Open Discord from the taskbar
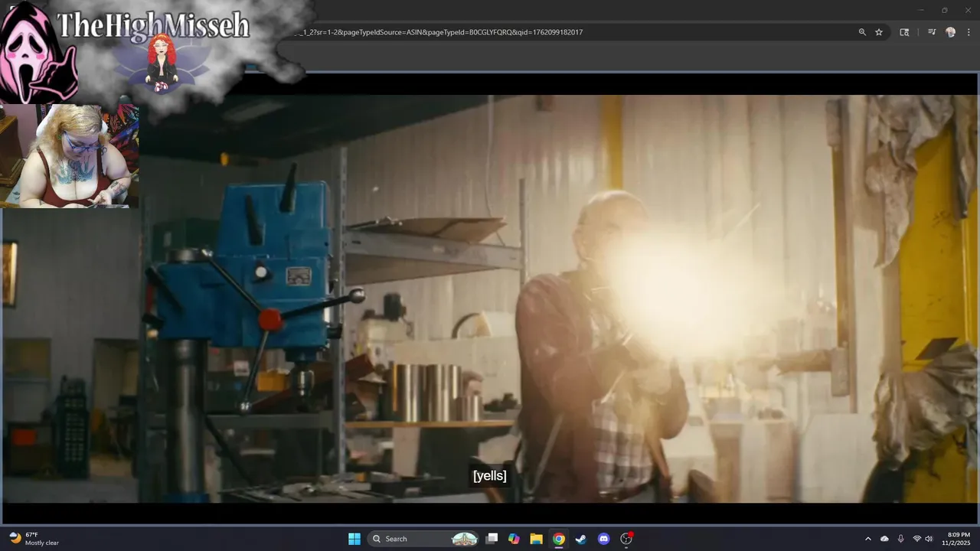The image size is (980, 551). click(x=603, y=539)
